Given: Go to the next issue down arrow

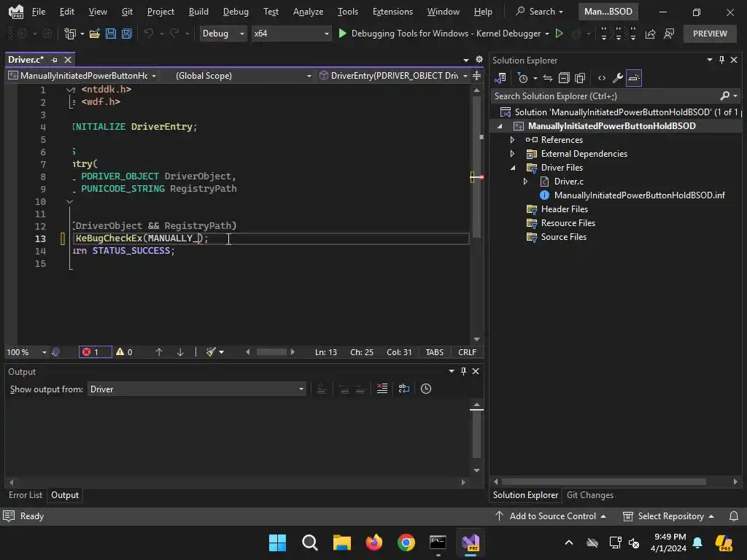Looking at the screenshot, I should click(x=180, y=352).
